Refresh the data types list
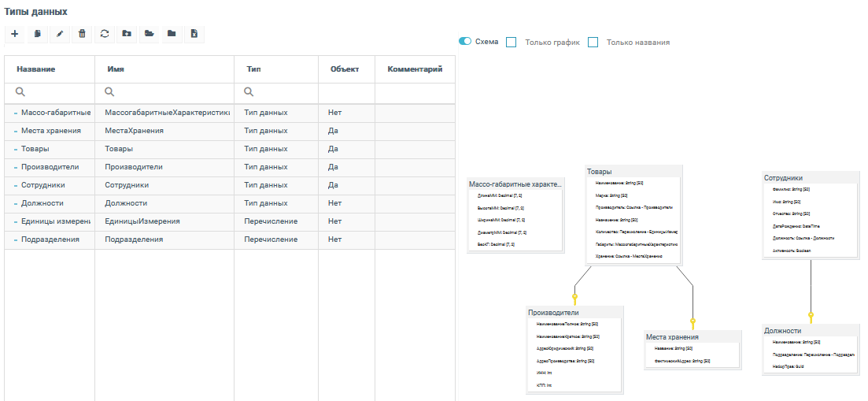The image size is (868, 401). (104, 34)
